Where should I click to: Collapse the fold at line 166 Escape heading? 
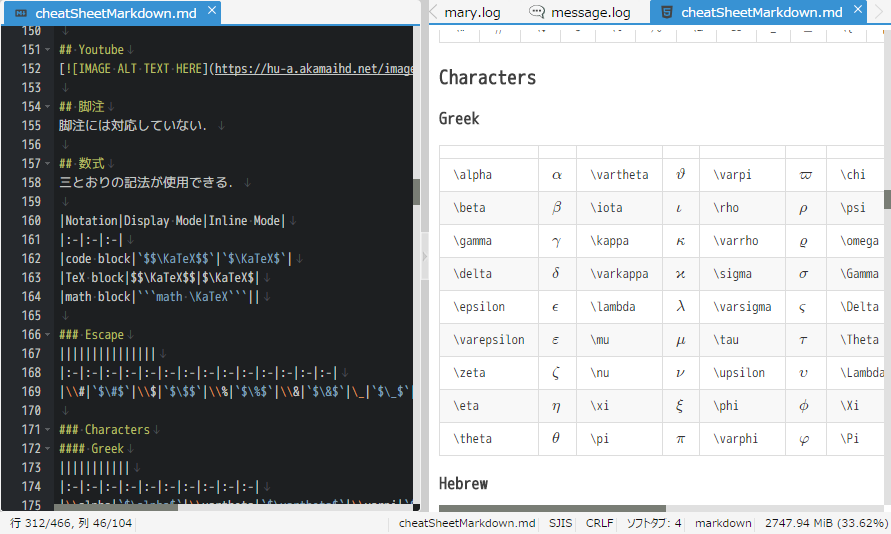(48, 335)
